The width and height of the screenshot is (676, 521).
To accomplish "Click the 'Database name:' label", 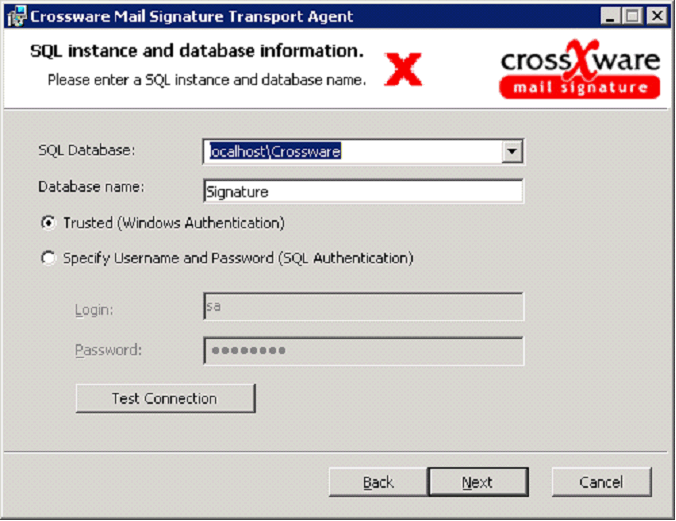I will 91,187.
